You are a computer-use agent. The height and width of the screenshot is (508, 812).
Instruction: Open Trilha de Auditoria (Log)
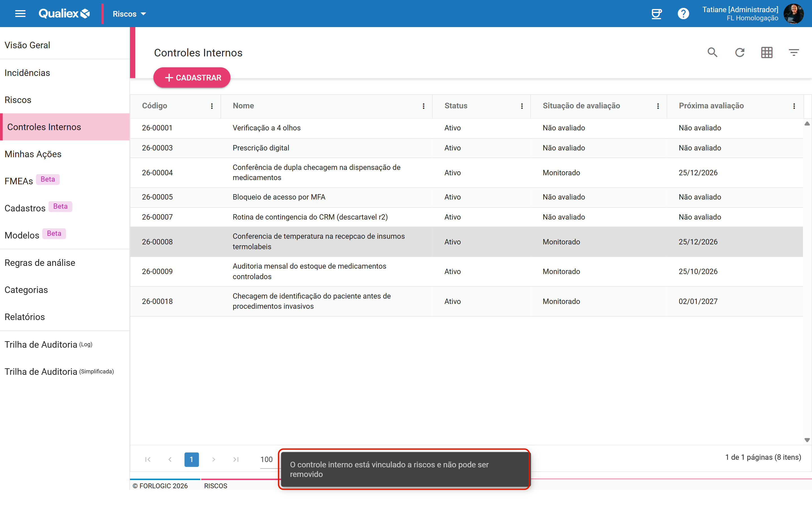coord(65,344)
